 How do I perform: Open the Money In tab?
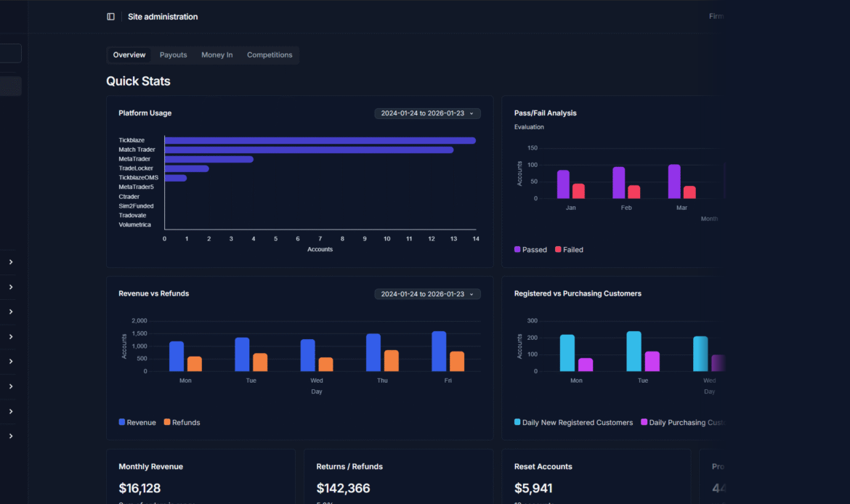pos(216,54)
